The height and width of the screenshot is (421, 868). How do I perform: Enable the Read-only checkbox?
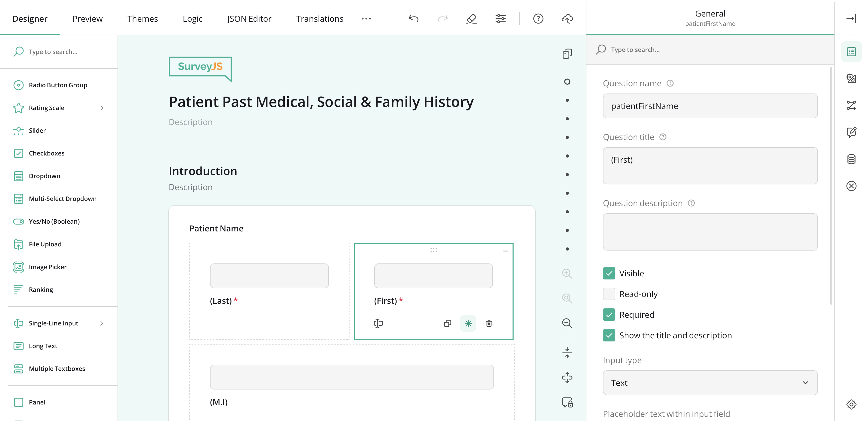609,294
